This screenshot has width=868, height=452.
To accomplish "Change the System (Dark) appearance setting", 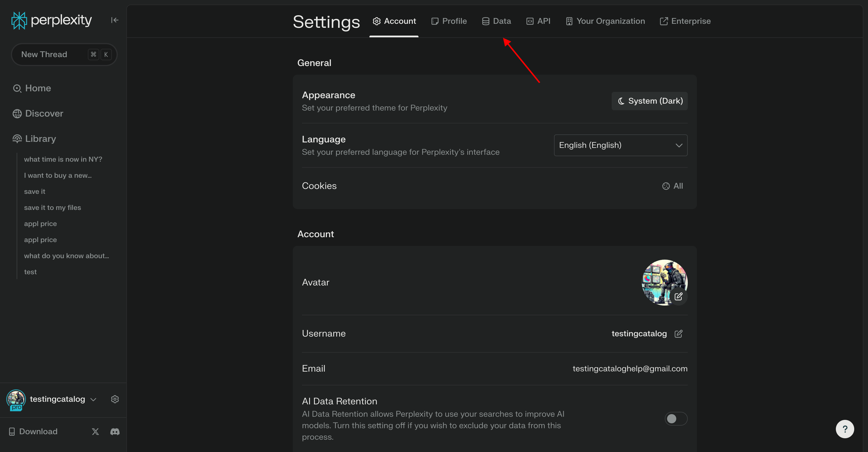I will point(649,101).
